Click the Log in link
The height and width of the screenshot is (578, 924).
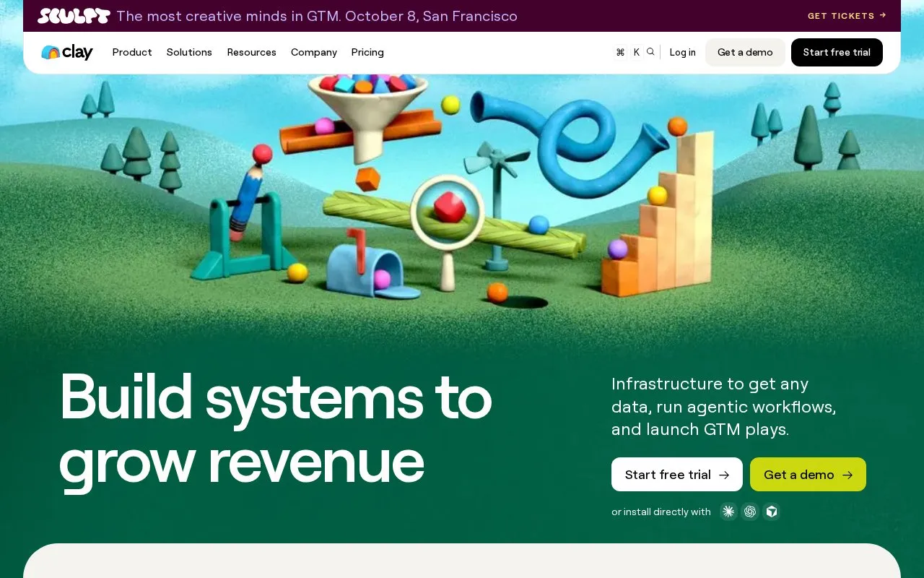pos(682,52)
